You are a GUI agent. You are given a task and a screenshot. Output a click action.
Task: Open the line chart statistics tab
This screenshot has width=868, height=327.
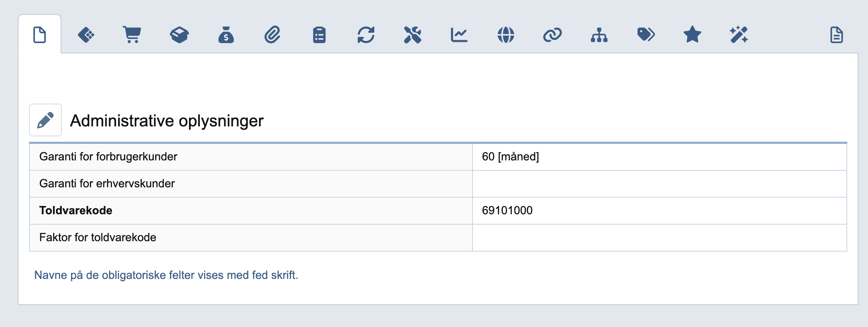click(x=459, y=35)
